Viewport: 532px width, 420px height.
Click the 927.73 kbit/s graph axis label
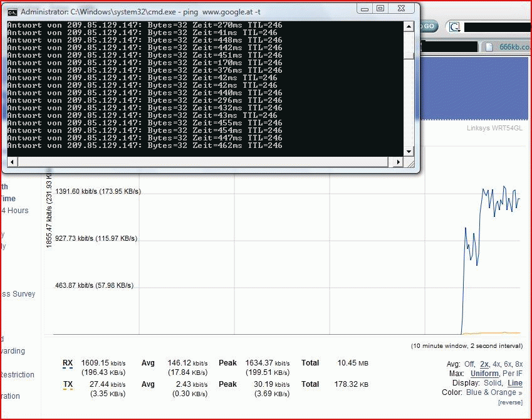[x=96, y=238]
